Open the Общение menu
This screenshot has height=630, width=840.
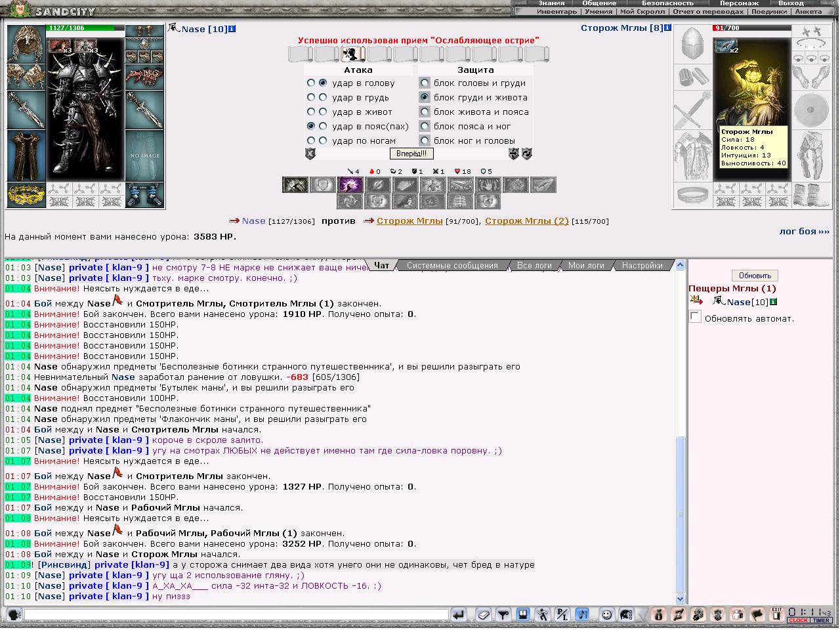pos(599,3)
